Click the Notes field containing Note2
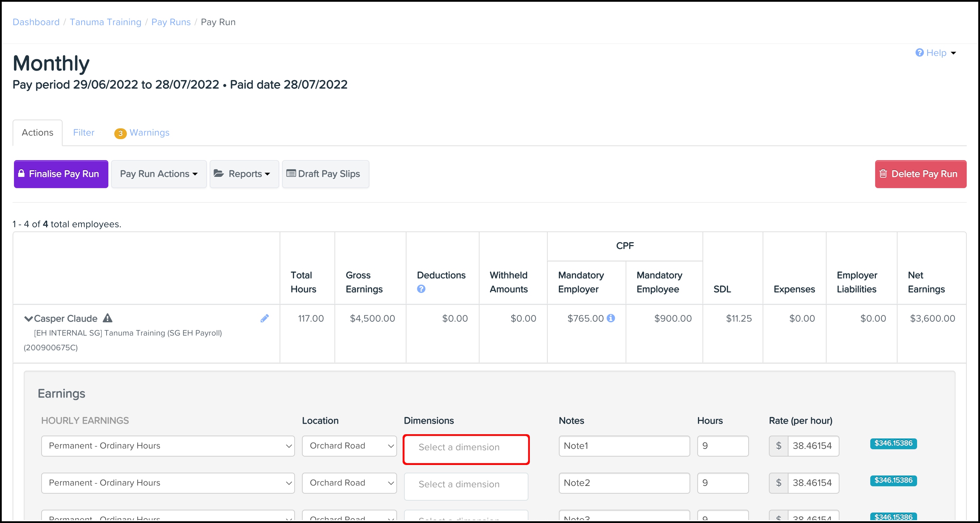This screenshot has height=523, width=980. coord(624,483)
